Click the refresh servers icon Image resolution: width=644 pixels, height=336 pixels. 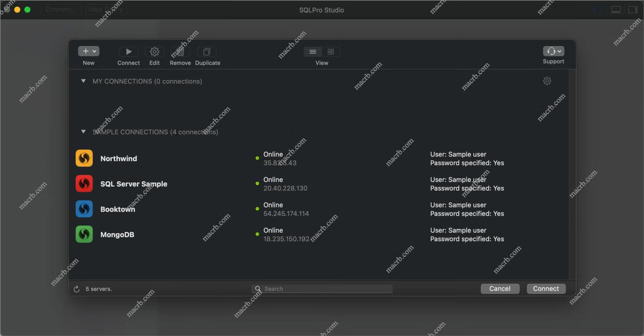pyautogui.click(x=76, y=289)
